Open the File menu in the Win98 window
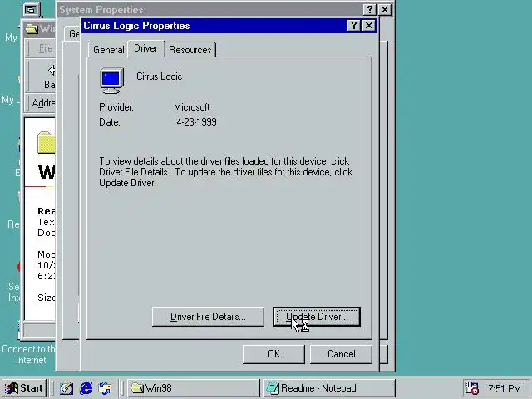Viewport: 532px width, 399px height. (46, 48)
